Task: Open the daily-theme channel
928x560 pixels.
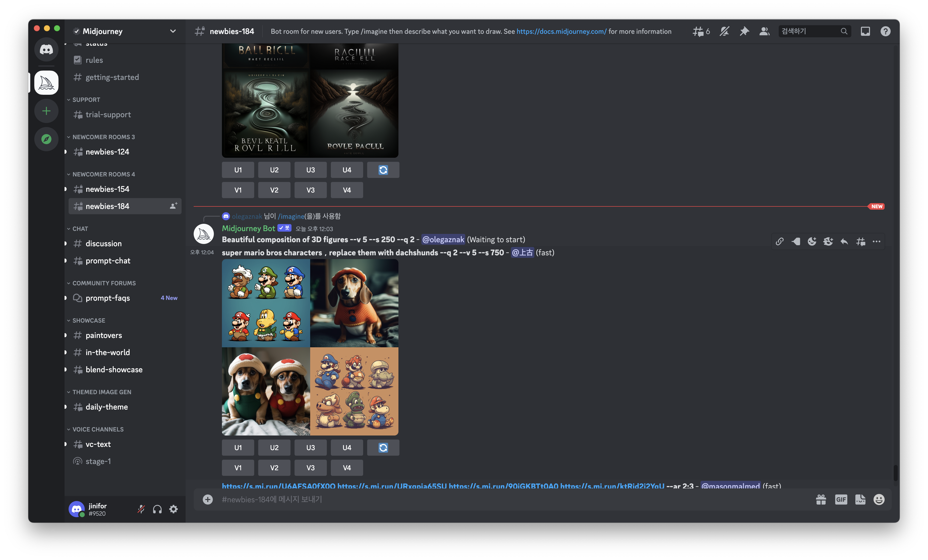Action: pos(107,407)
